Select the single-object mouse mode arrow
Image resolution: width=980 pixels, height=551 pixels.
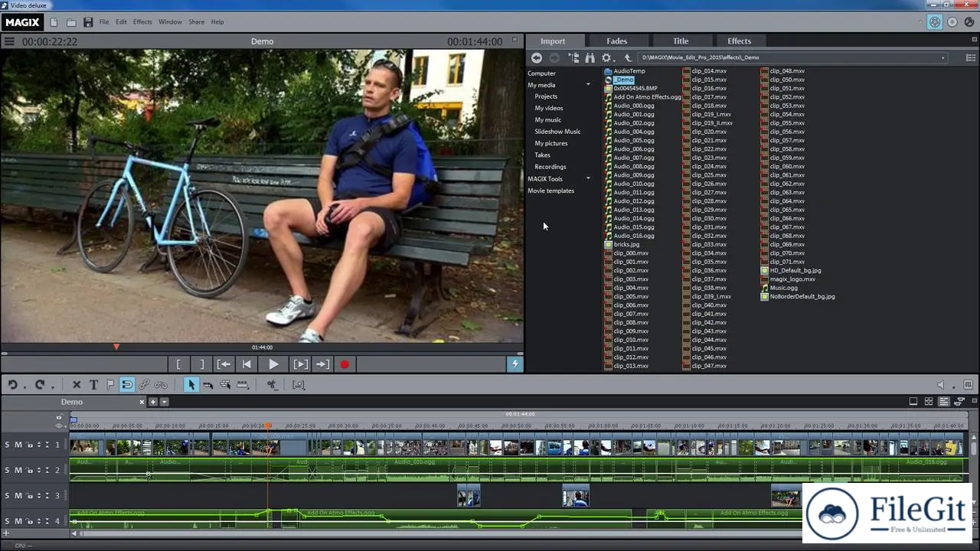coord(191,385)
